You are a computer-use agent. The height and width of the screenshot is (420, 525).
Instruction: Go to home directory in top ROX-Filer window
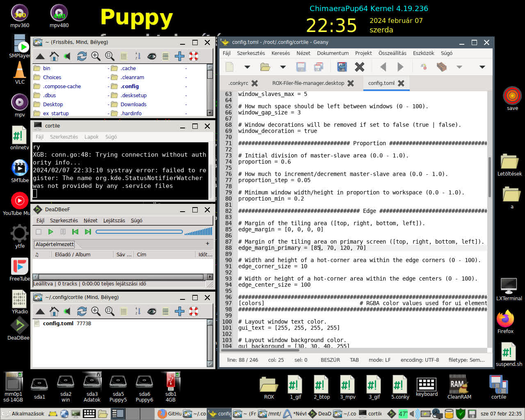click(x=54, y=56)
